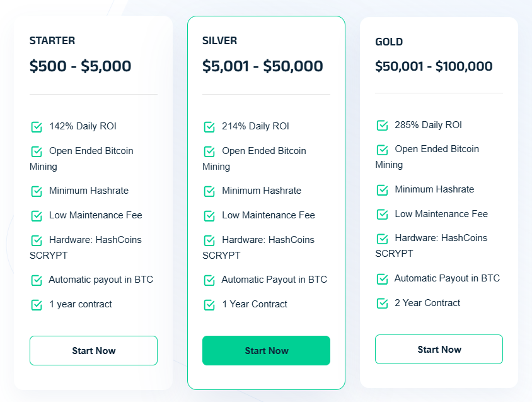Click Gold plan Automatic Payout check icon
The width and height of the screenshot is (532, 402).
(382, 279)
